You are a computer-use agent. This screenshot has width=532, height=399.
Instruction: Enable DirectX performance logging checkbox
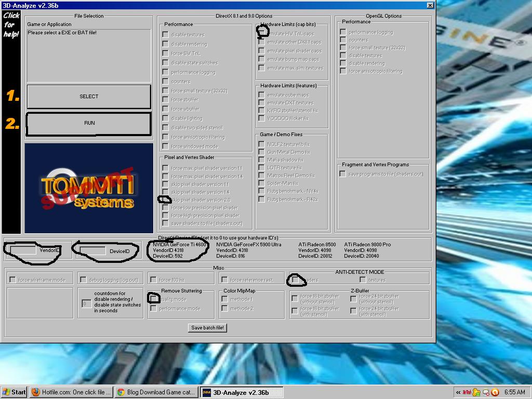(x=166, y=72)
